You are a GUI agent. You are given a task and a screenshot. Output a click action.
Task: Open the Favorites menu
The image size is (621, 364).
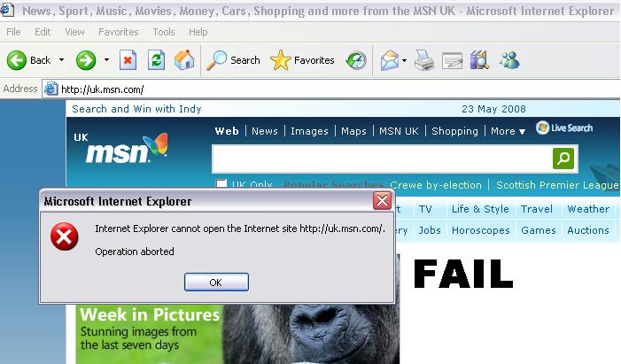119,32
